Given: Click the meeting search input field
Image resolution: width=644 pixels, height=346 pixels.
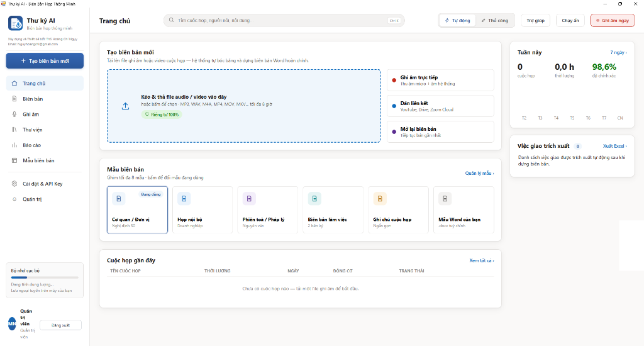Looking at the screenshot, I should pyautogui.click(x=284, y=20).
